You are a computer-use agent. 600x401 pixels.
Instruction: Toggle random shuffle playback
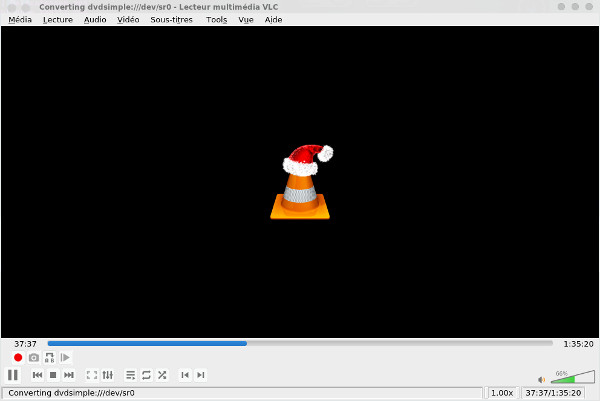coord(162,375)
